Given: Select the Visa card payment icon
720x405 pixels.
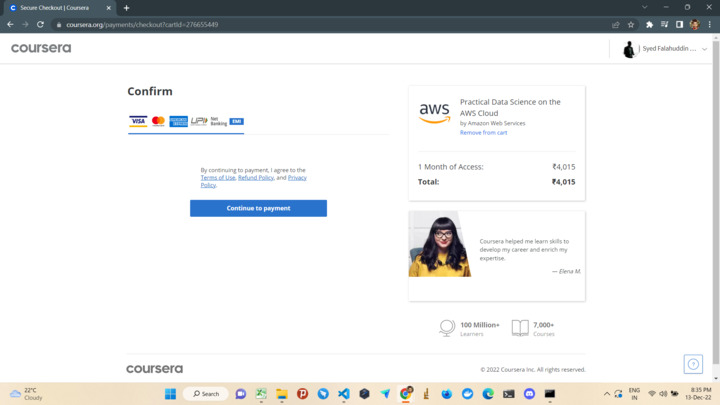Looking at the screenshot, I should coord(138,121).
